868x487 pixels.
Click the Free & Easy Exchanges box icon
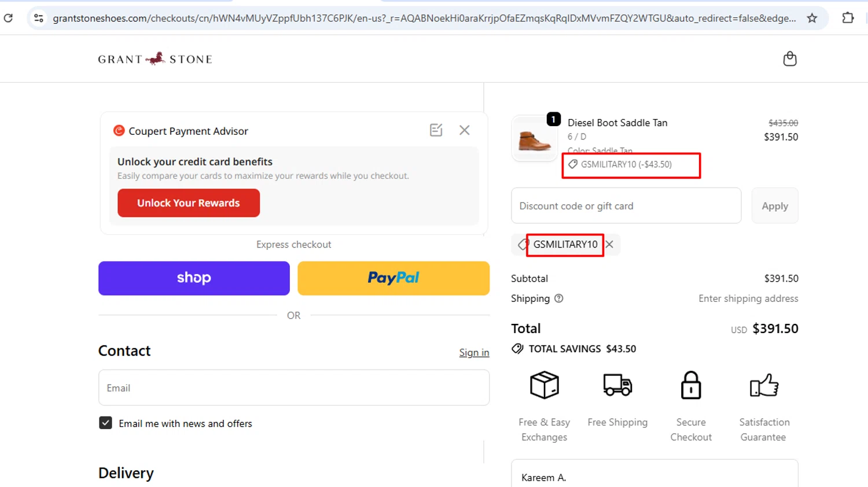[545, 385]
